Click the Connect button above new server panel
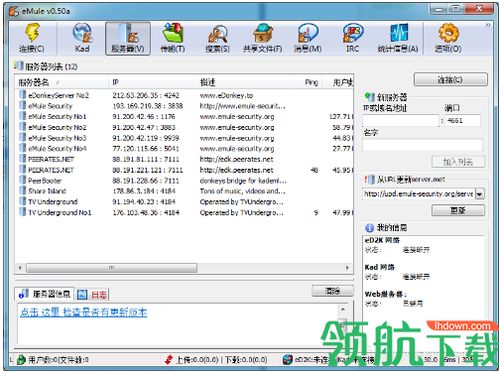 [x=450, y=80]
